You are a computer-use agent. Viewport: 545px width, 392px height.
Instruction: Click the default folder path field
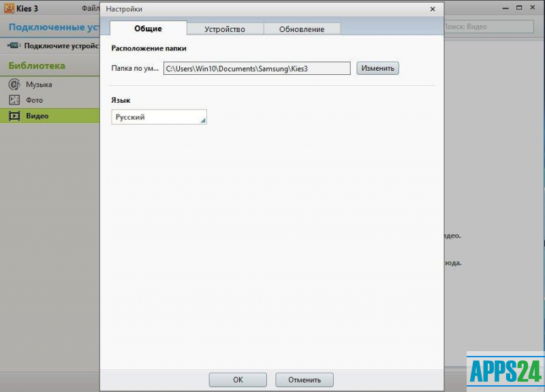pyautogui.click(x=257, y=69)
